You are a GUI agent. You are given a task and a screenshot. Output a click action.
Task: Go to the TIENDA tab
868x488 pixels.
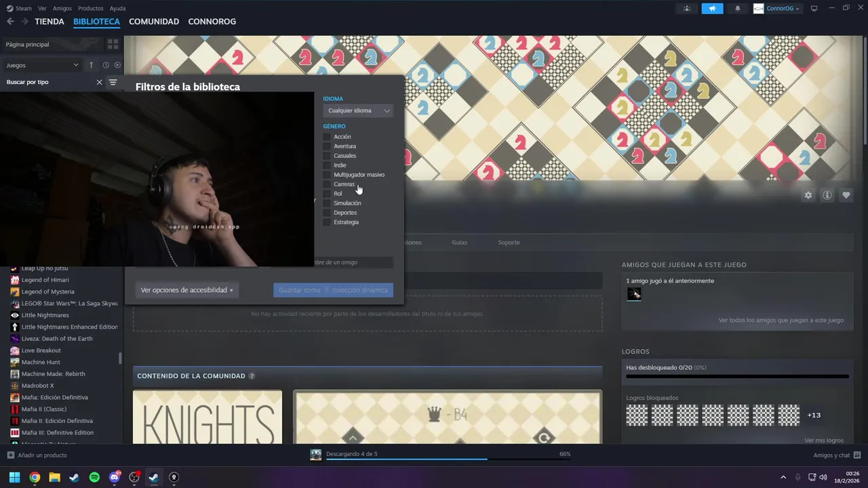(50, 22)
